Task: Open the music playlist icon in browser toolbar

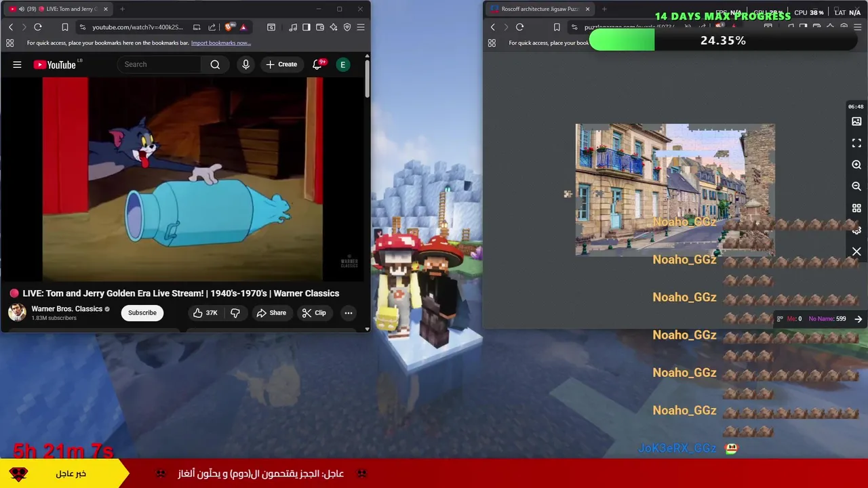Action: [293, 27]
